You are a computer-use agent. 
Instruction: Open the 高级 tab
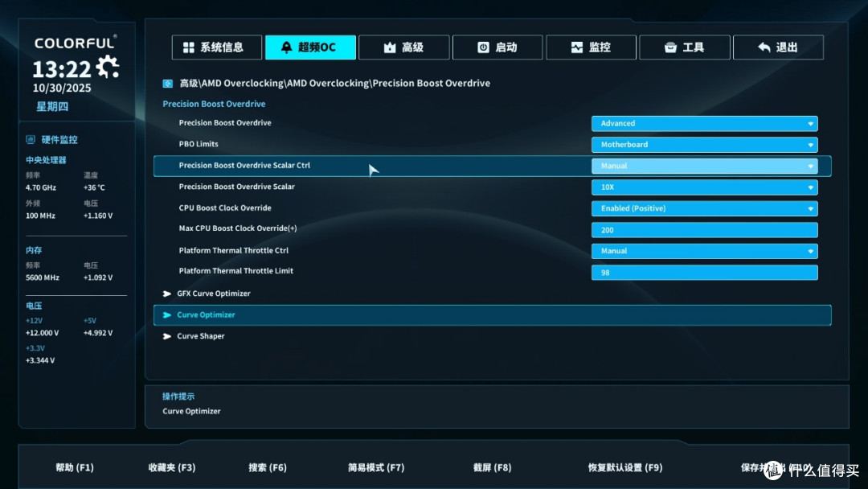(x=403, y=47)
